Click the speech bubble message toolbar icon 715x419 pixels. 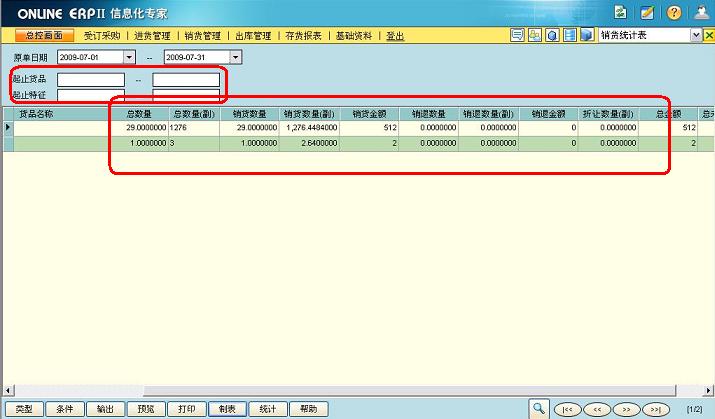518,35
